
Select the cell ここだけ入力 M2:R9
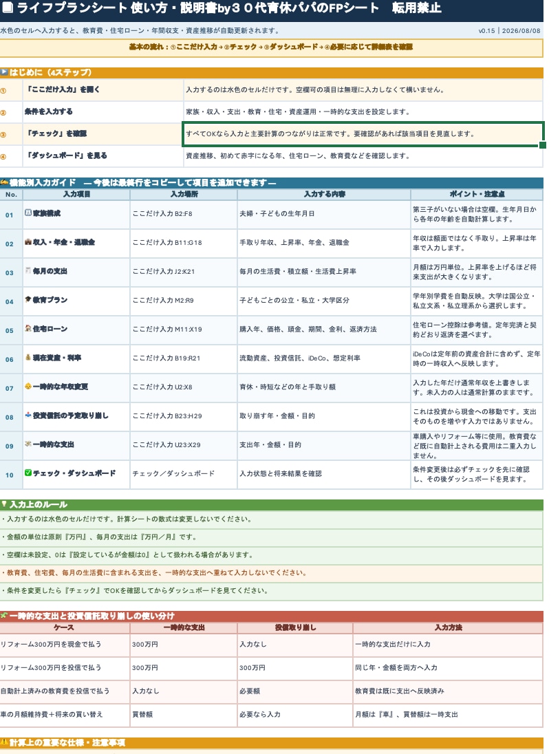click(184, 301)
